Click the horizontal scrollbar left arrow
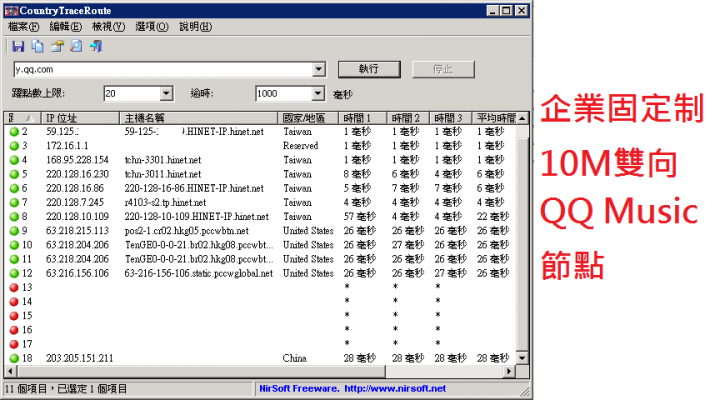 point(10,371)
